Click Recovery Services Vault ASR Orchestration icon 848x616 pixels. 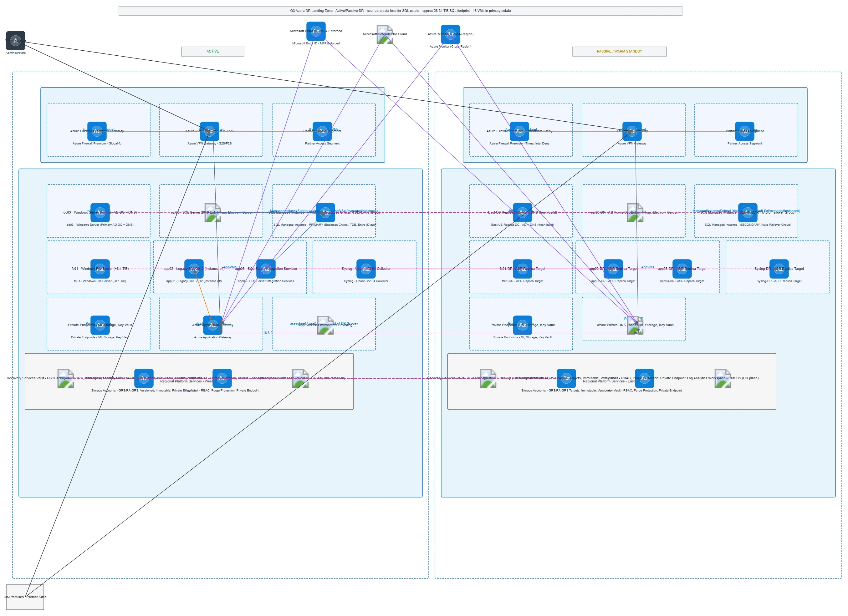(x=488, y=378)
